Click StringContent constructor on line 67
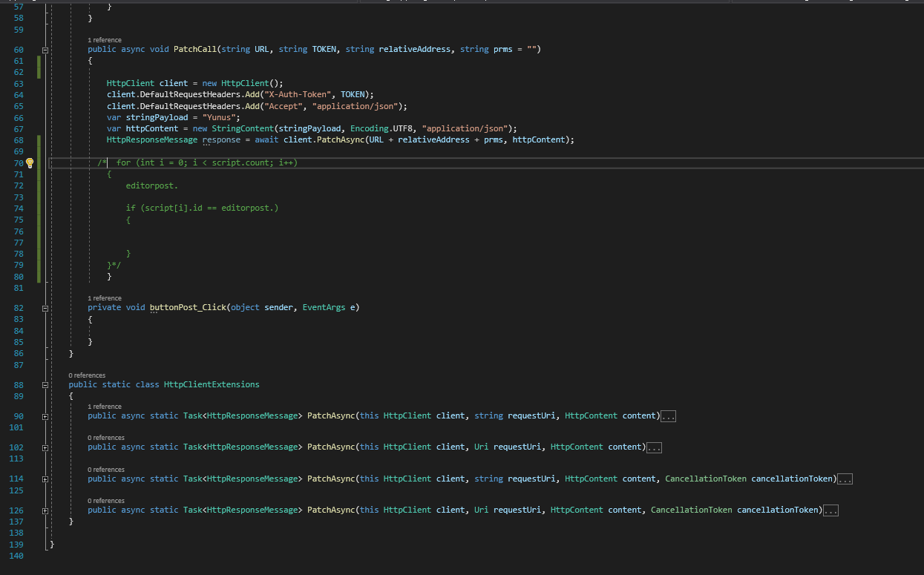The image size is (924, 575). (243, 129)
